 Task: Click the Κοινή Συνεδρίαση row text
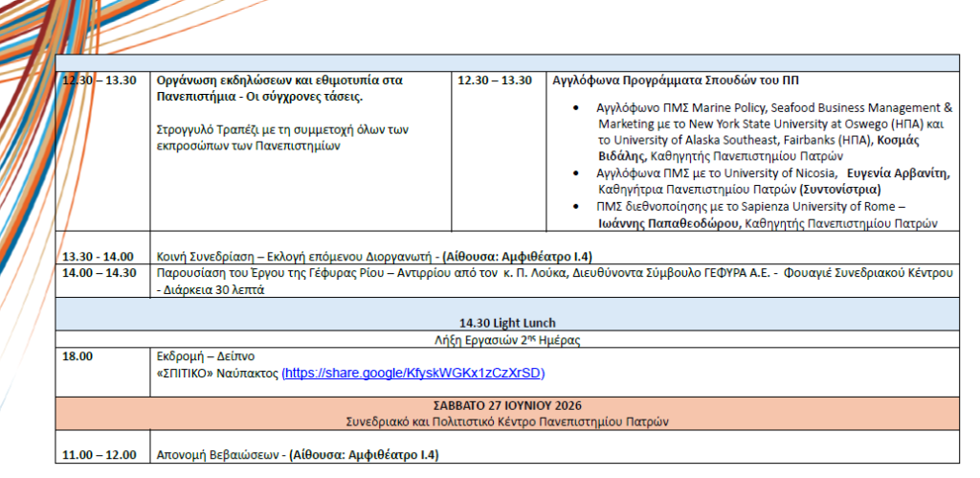pos(374,256)
